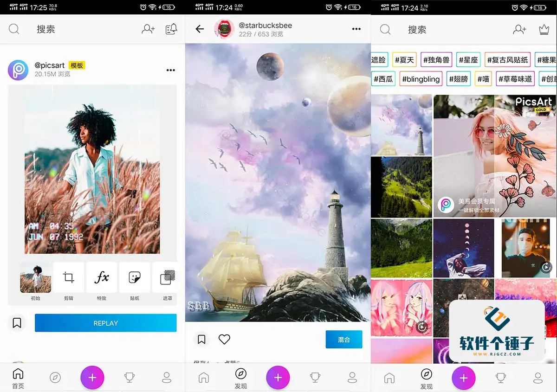Tap the REPLAY button
Viewport: 557px width, 392px height.
105,323
